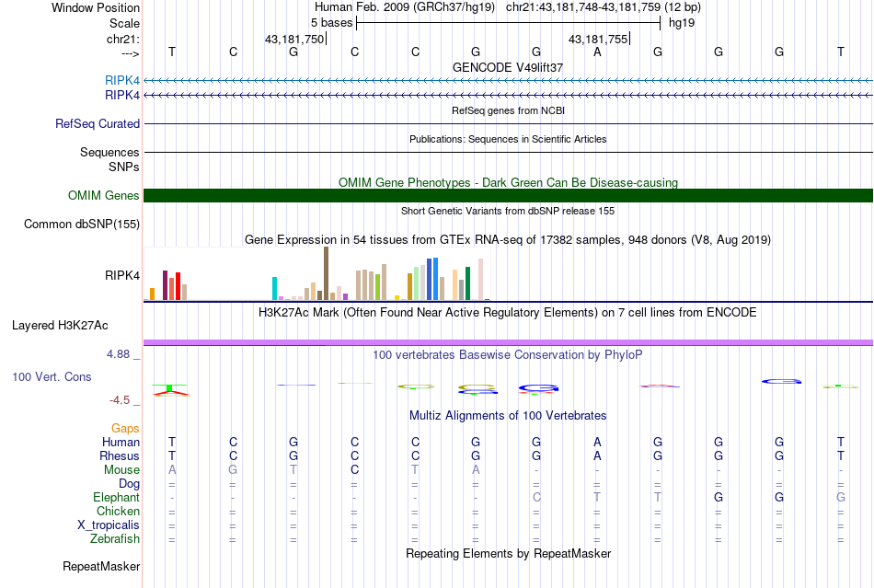Viewport: 874px width, 588px height.
Task: Click the "SNPs" track label
Action: point(124,167)
